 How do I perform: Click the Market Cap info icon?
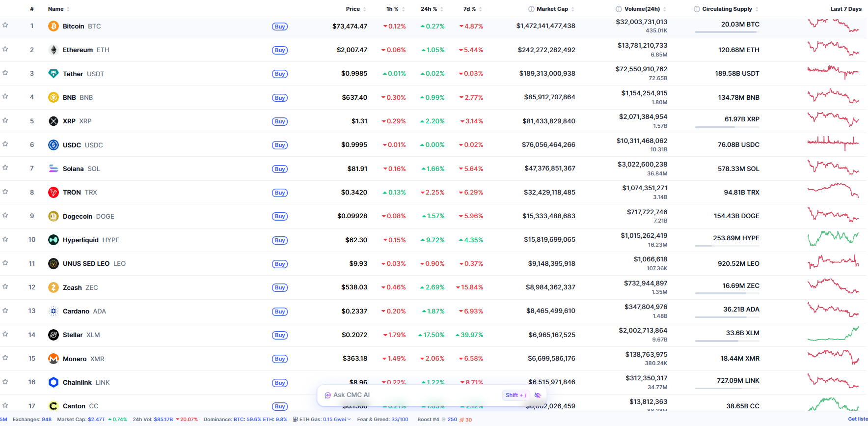pyautogui.click(x=531, y=9)
